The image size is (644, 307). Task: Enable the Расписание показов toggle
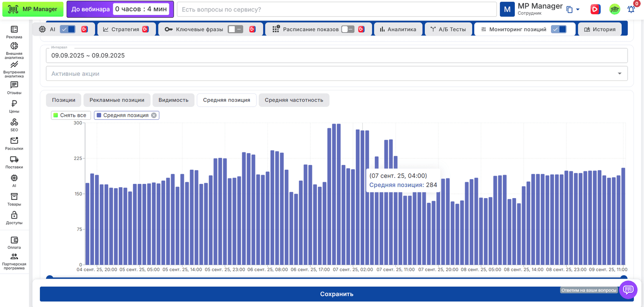point(348,29)
